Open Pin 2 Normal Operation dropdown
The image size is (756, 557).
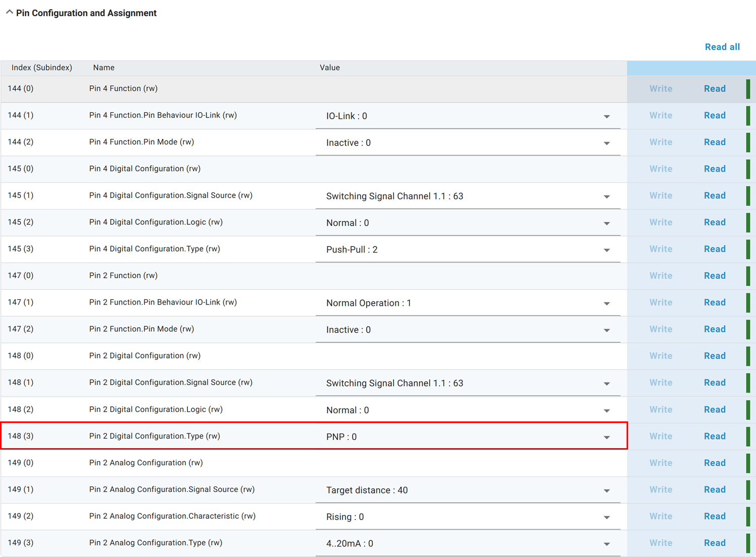click(x=606, y=303)
